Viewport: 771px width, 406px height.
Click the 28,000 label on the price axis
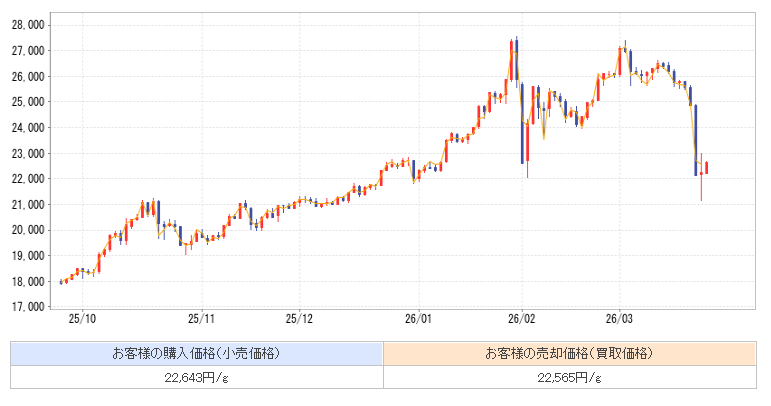[x=26, y=24]
